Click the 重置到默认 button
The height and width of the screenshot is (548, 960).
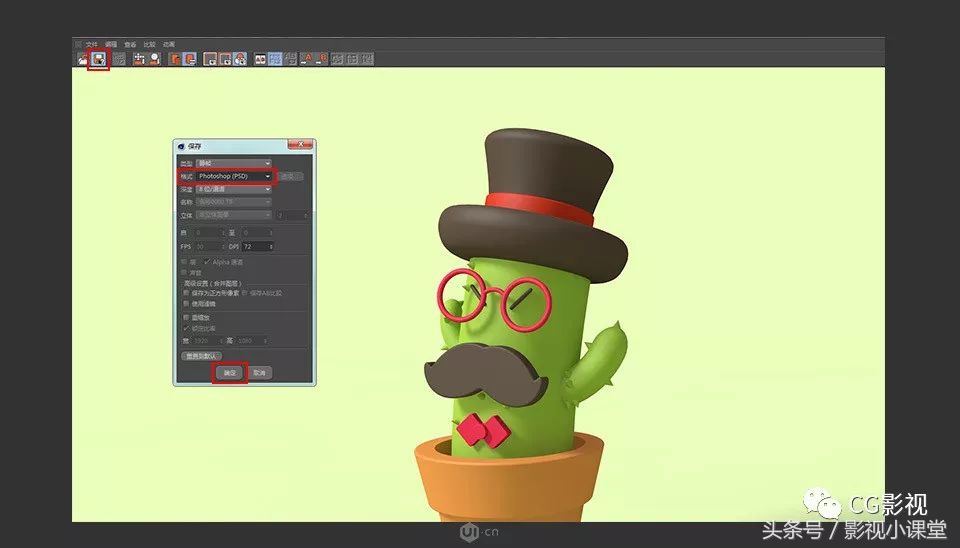coord(201,355)
